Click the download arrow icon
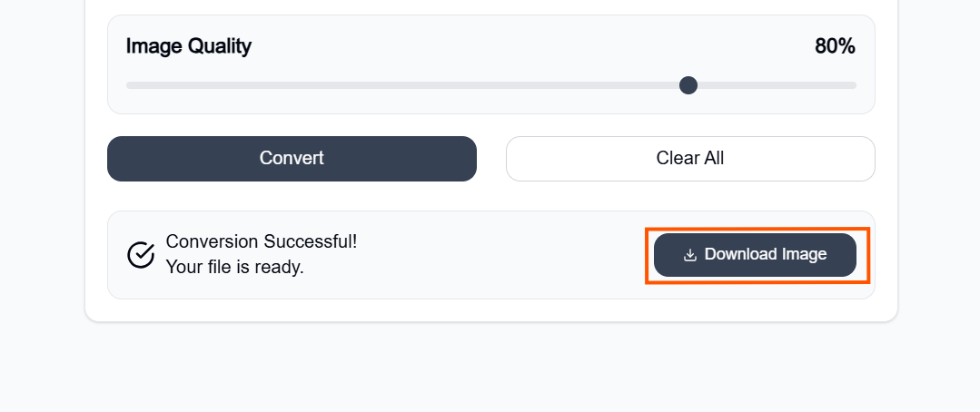This screenshot has height=412, width=980. pos(690,255)
